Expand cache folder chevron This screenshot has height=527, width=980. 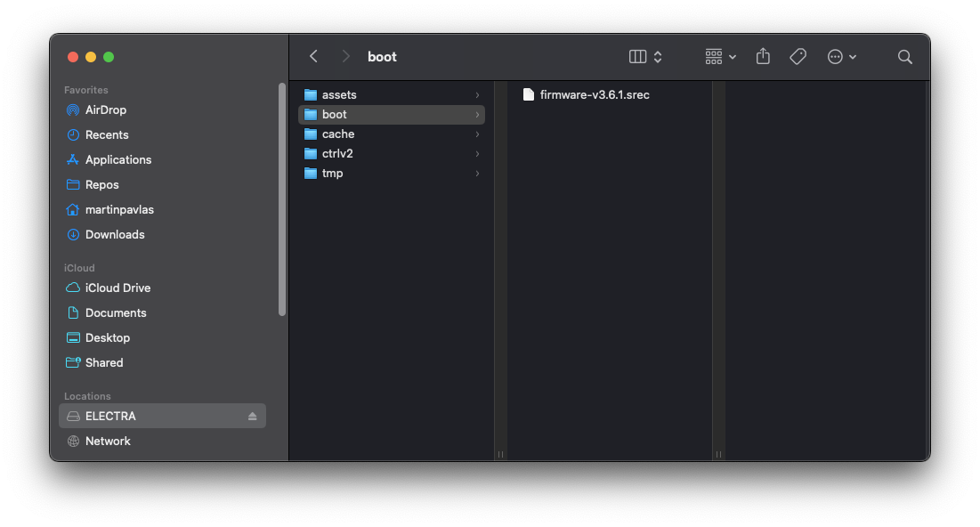pyautogui.click(x=477, y=134)
